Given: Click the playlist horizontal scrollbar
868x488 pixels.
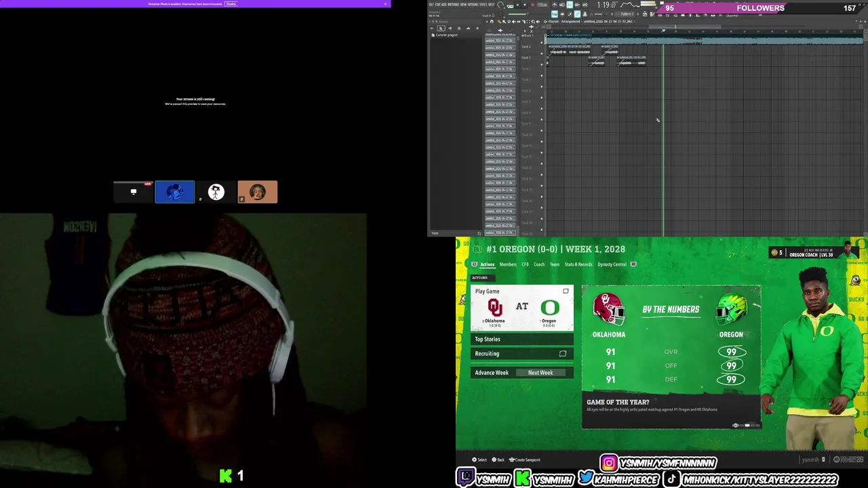Looking at the screenshot, I should coord(684,27).
